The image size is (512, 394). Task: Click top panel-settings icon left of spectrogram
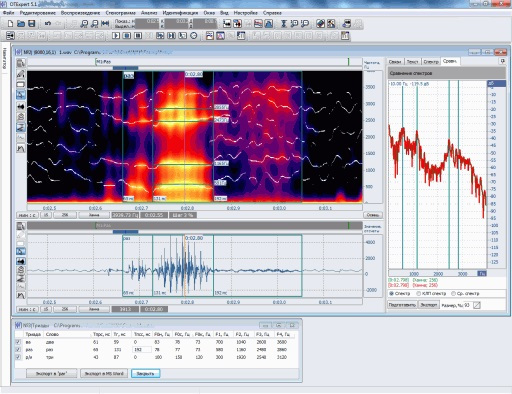(x=21, y=63)
